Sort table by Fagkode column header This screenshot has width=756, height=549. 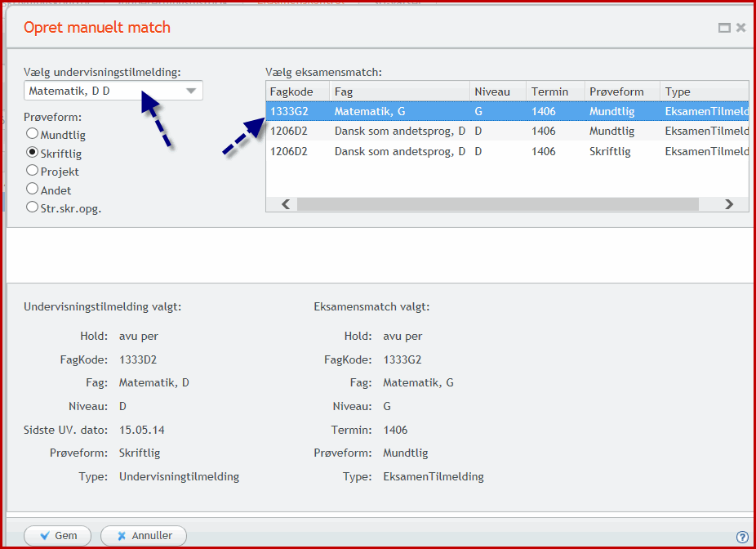pos(297,91)
